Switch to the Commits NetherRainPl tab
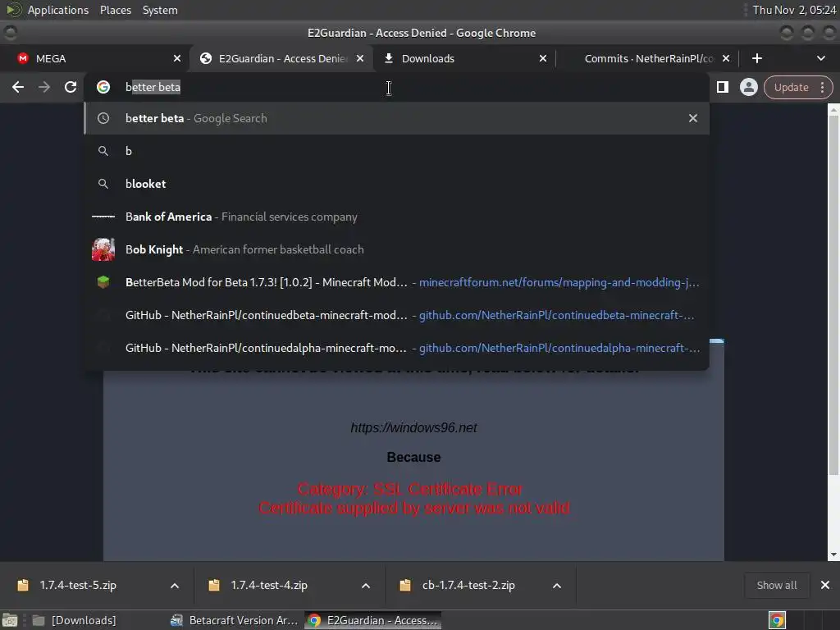The width and height of the screenshot is (840, 630). pos(646,58)
